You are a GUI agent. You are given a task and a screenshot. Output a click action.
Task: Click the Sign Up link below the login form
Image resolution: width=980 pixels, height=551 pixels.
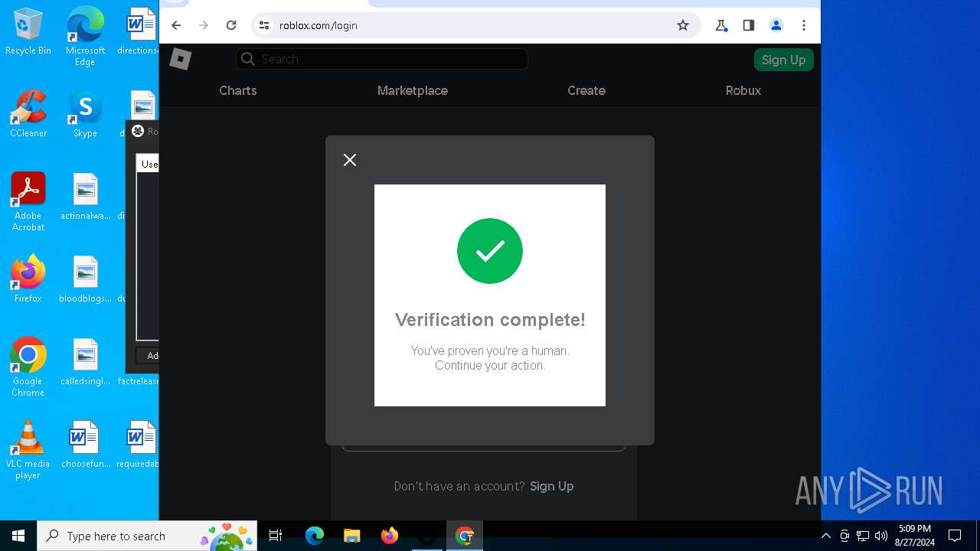point(551,486)
